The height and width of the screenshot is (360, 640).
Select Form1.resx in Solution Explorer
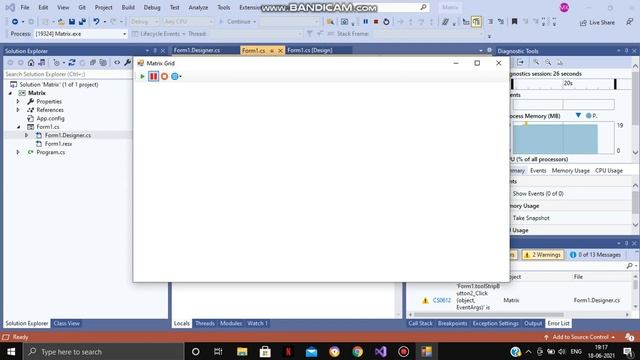58,144
